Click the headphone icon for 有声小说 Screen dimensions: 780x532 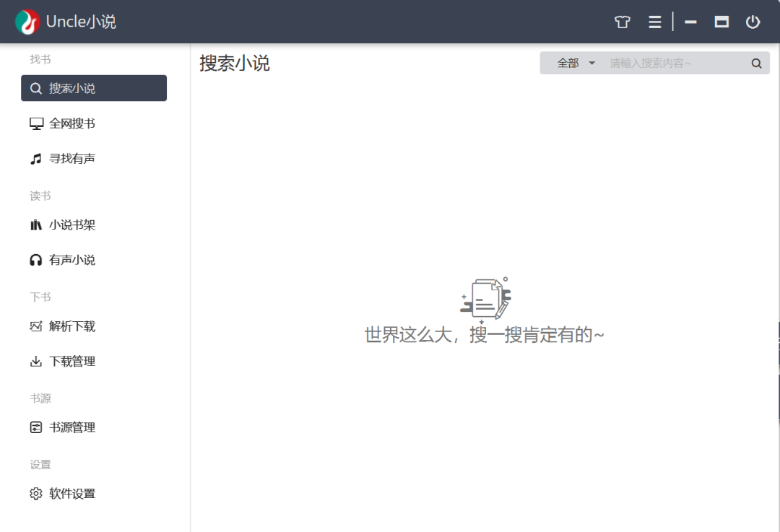[x=36, y=260]
